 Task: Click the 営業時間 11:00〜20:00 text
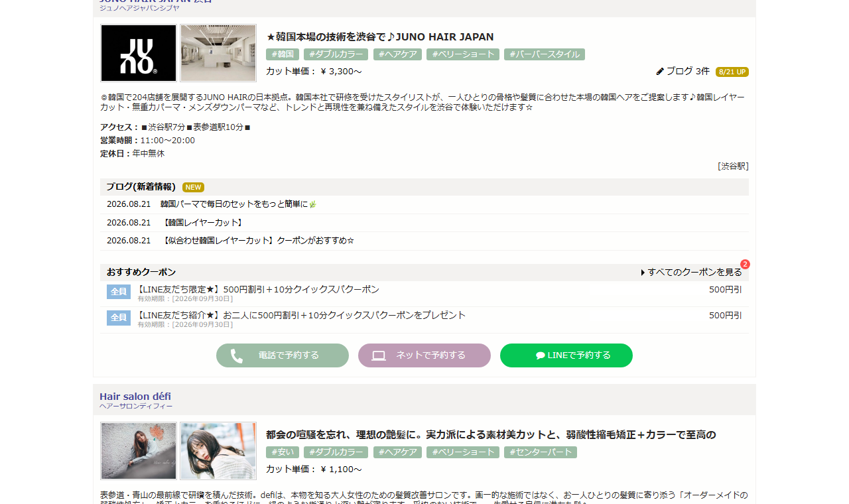[147, 141]
